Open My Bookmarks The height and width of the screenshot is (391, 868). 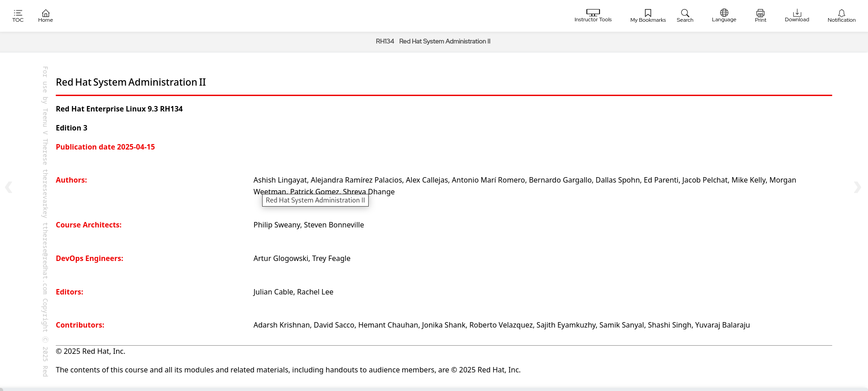[x=648, y=16]
